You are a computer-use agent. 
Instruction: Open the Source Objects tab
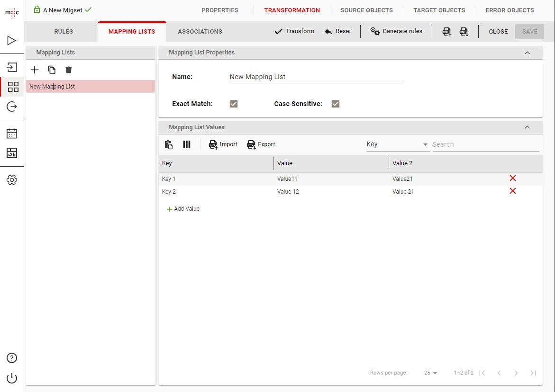click(366, 10)
